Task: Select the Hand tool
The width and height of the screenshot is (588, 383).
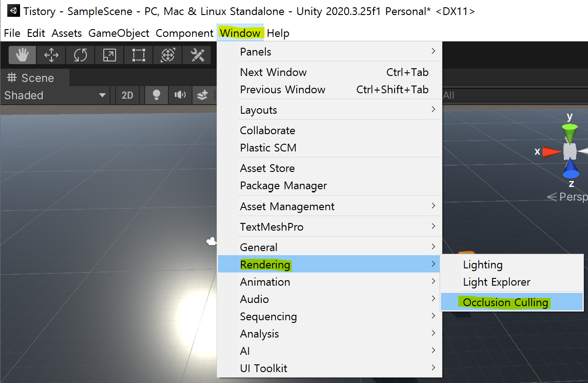Action: 22,55
